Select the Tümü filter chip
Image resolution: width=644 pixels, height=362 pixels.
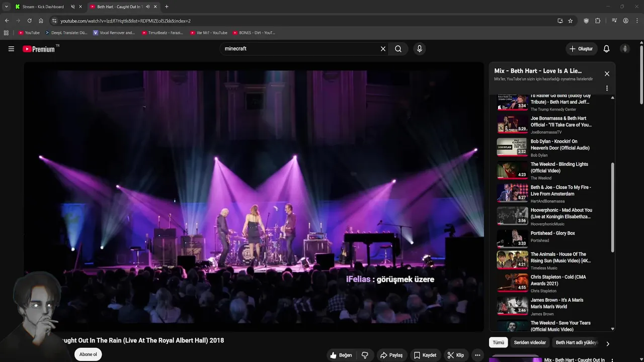tap(498, 342)
